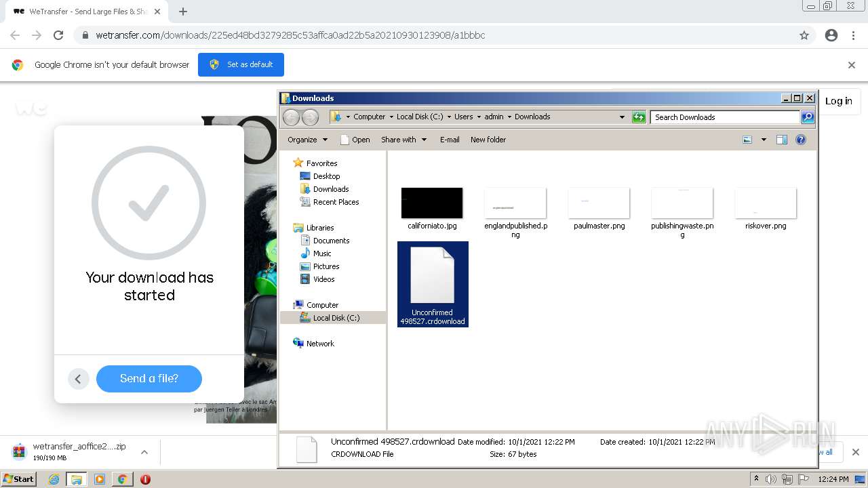
Task: Close the WeTransfer tab
Action: [x=157, y=12]
